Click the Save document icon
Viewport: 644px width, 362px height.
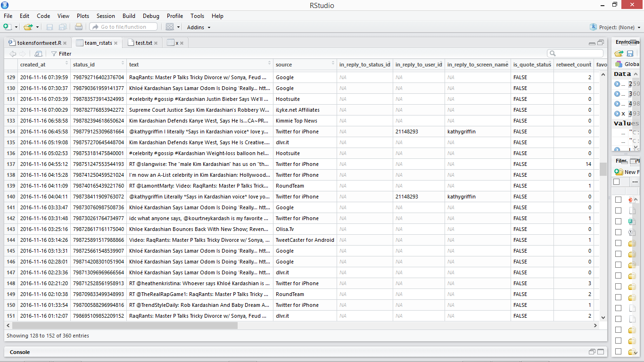[x=50, y=27]
